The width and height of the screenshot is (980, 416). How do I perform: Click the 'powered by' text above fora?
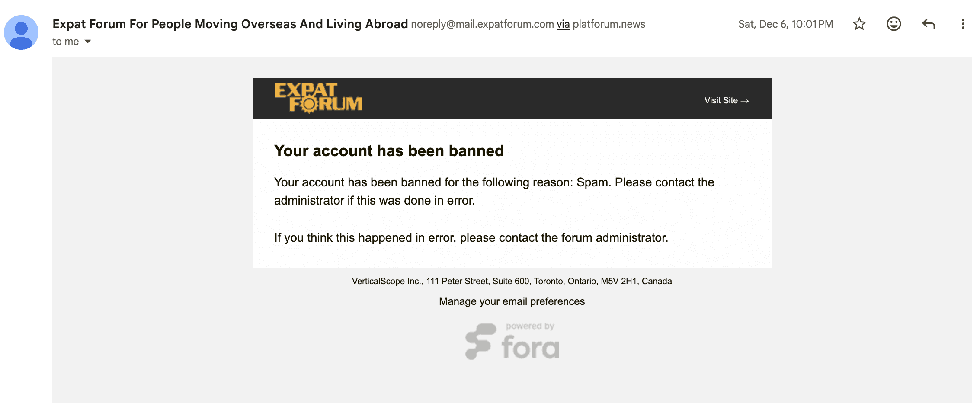(530, 326)
